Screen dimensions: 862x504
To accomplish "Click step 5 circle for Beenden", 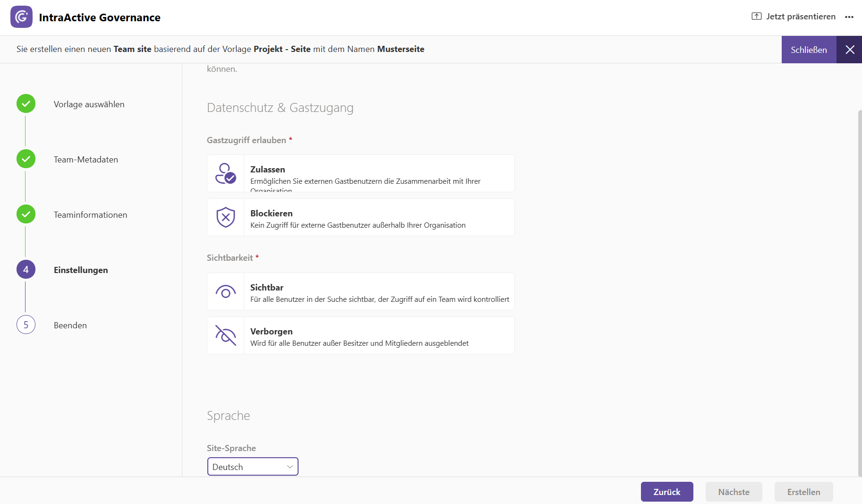I will [x=26, y=325].
